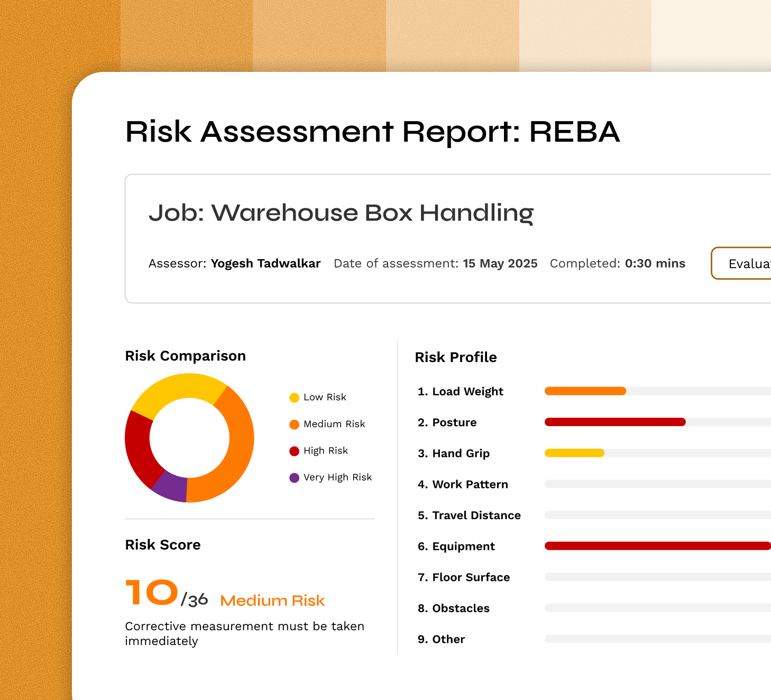Click assessor name Yogesh Tadwalkar
This screenshot has width=771, height=700.
(265, 264)
